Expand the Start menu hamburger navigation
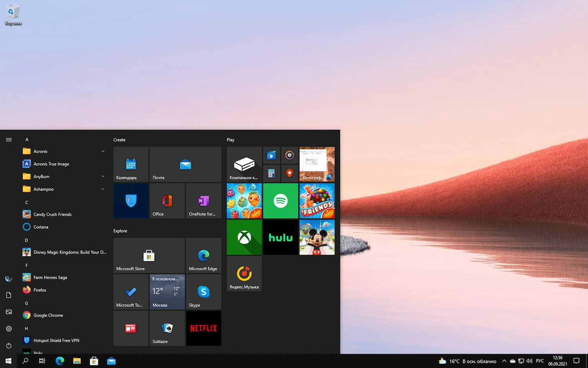 (9, 140)
